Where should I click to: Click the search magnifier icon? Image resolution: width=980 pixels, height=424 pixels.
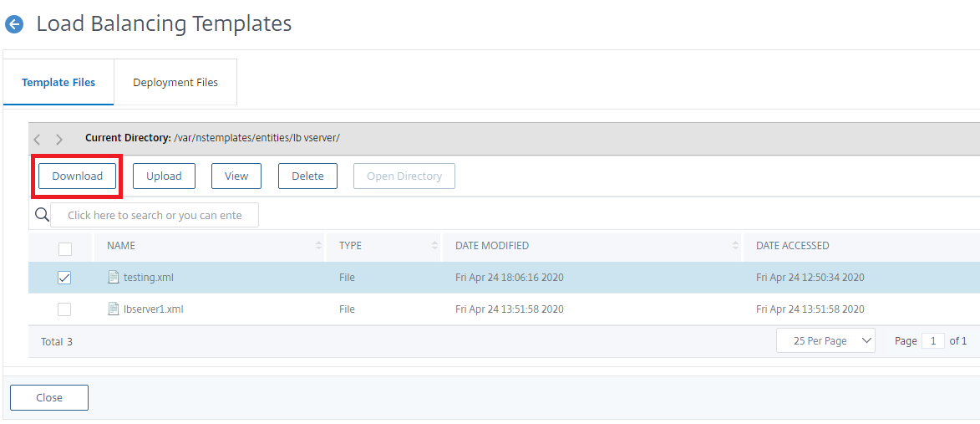(x=42, y=214)
